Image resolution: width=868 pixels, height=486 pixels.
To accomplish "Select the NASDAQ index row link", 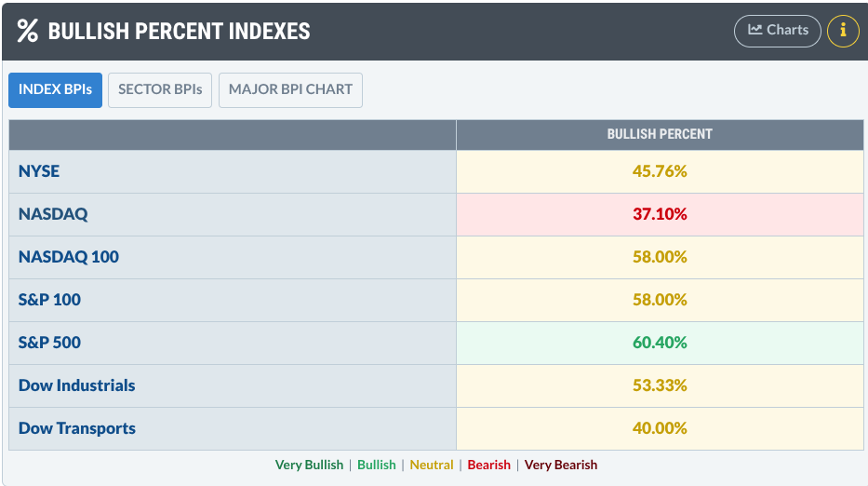I will coord(53,214).
